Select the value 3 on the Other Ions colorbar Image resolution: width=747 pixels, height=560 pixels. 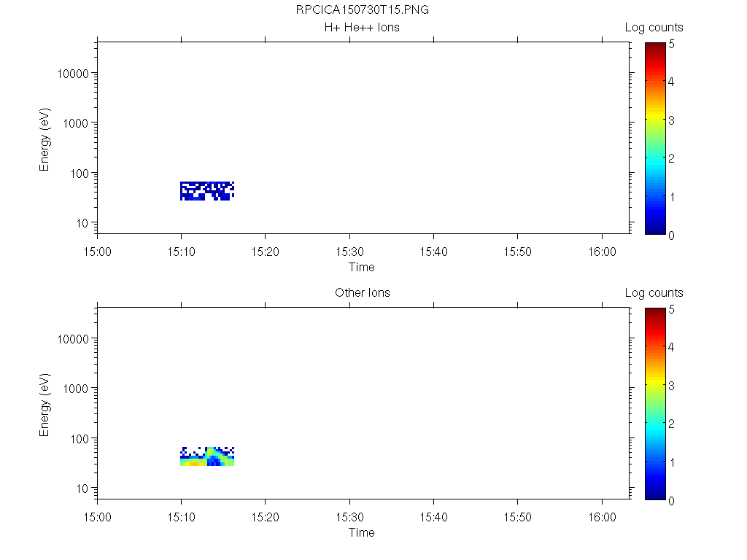click(671, 386)
